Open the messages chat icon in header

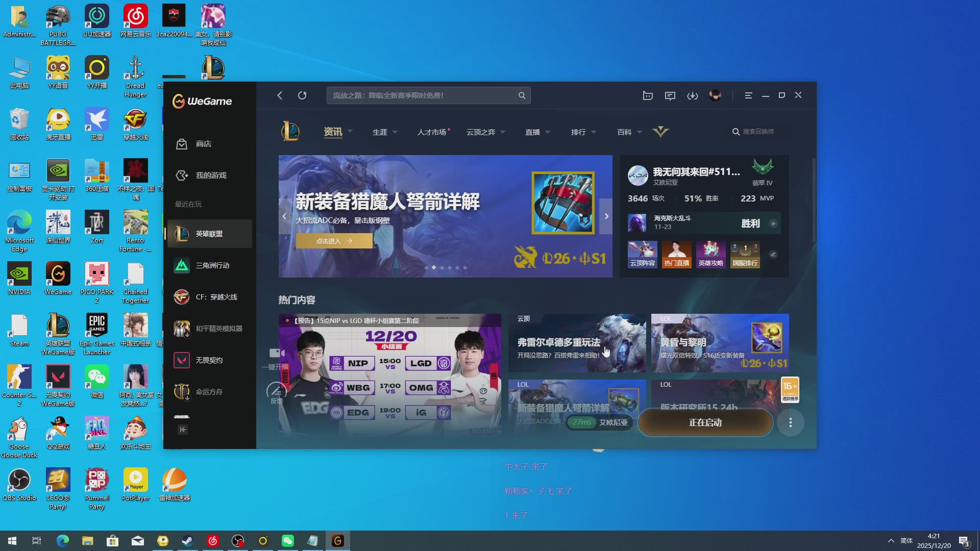pyautogui.click(x=670, y=95)
